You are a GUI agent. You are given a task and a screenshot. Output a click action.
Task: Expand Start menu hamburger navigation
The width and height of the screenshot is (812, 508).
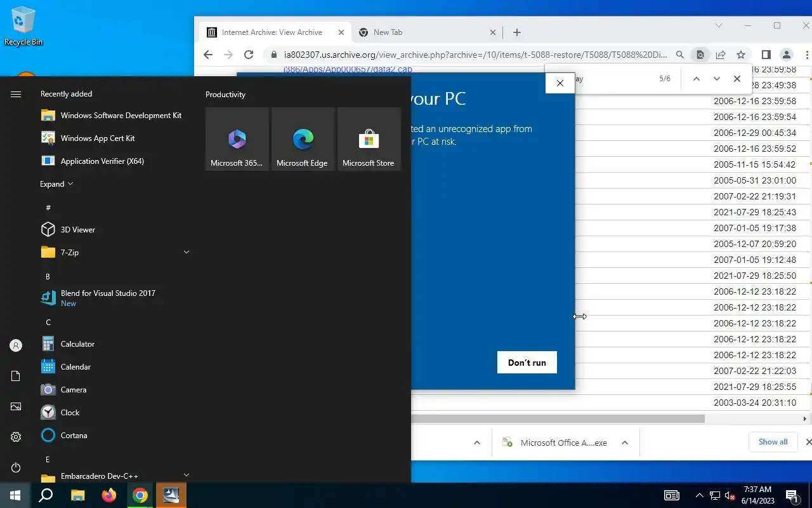(x=16, y=94)
